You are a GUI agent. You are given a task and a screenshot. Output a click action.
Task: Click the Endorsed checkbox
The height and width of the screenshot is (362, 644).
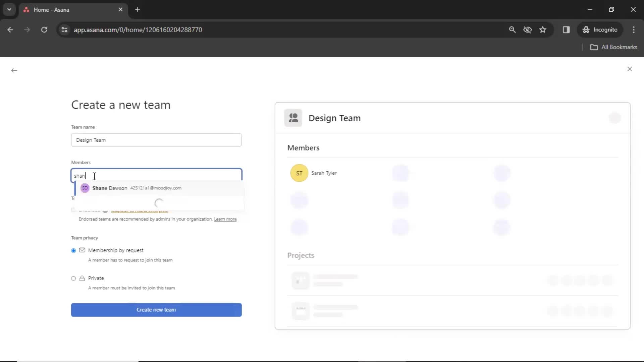pos(73,210)
